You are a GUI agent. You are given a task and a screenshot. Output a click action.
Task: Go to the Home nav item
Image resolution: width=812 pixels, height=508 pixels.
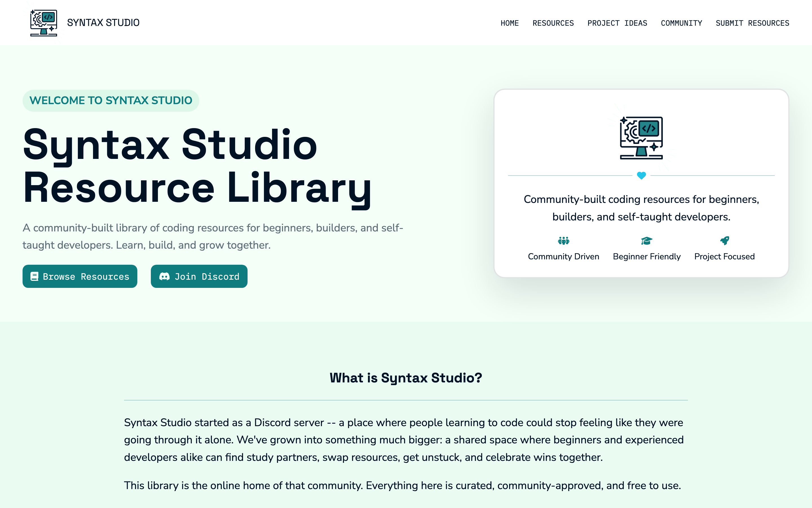pos(509,23)
